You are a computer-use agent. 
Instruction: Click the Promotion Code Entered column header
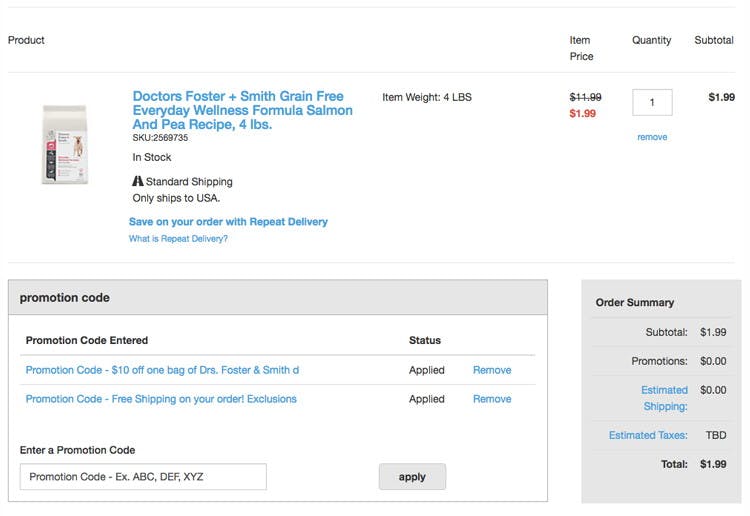(87, 340)
